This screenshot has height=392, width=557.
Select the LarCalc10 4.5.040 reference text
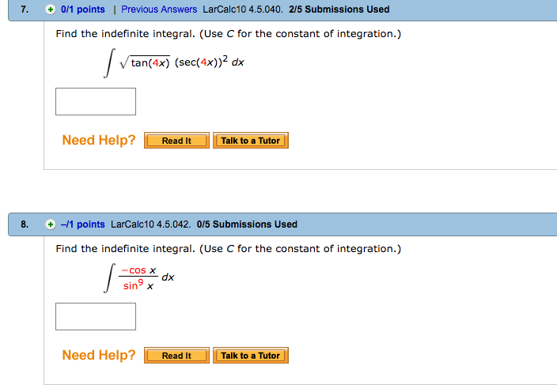point(243,9)
